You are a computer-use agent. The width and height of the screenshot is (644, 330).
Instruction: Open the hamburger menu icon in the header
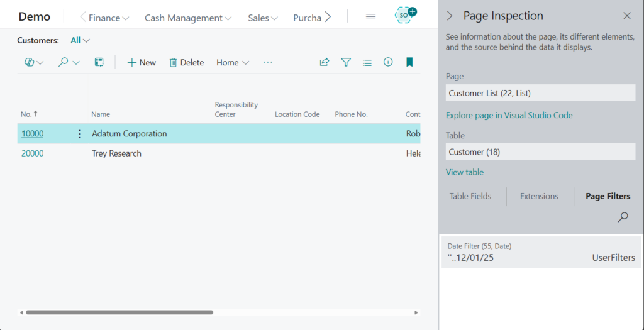point(370,17)
